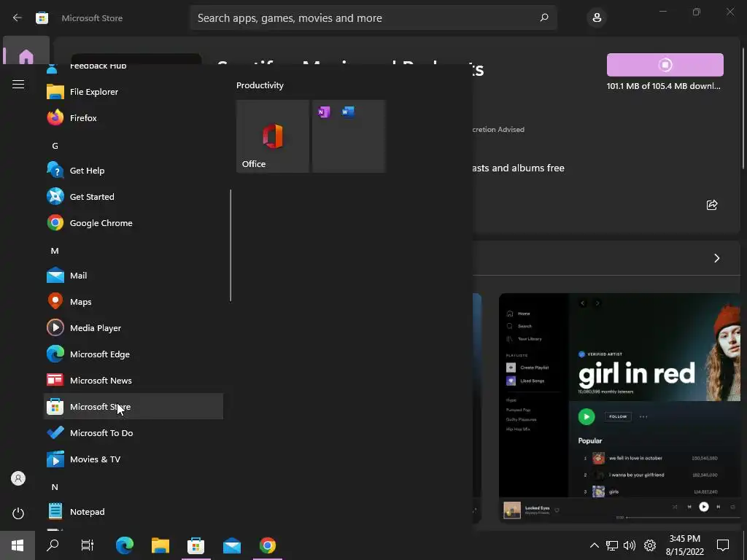Open Edge from the taskbar
This screenshot has height=560, width=747.
pos(124,545)
